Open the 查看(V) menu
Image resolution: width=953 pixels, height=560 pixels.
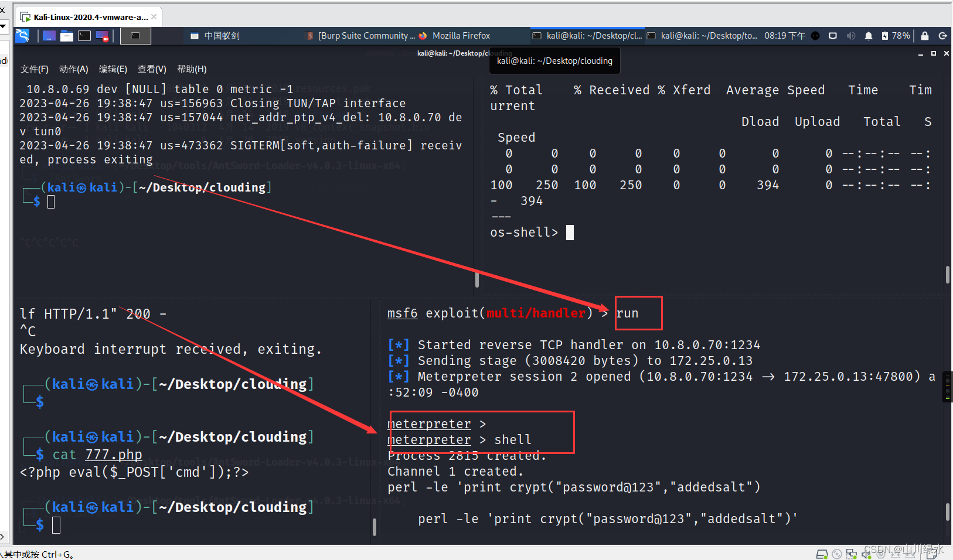click(x=152, y=69)
